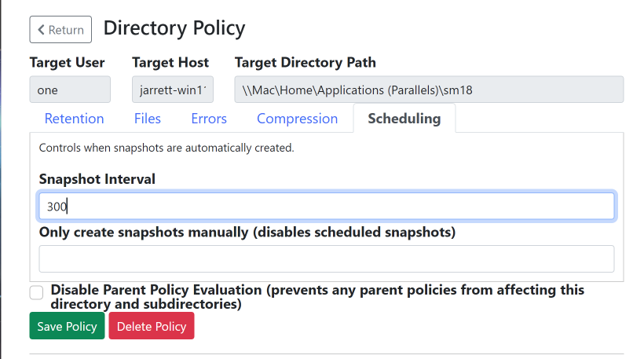Click the Snapshot Interval label

(x=97, y=179)
